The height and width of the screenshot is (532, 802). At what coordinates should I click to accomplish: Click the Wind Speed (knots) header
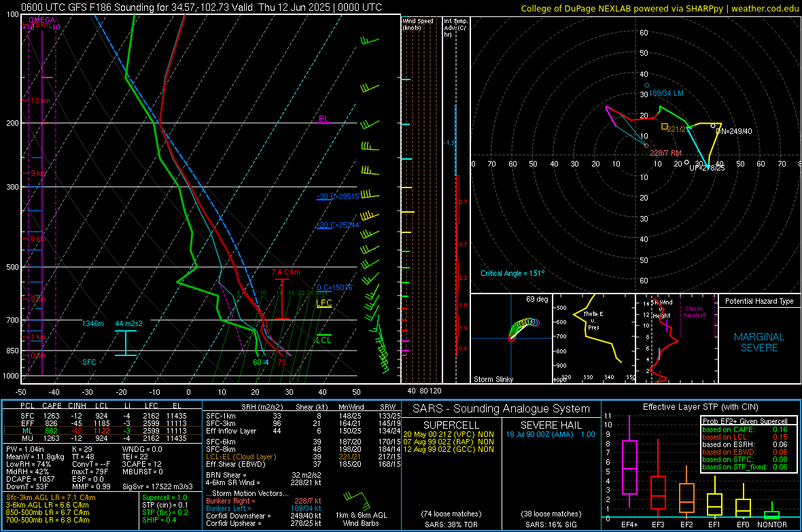[418, 24]
